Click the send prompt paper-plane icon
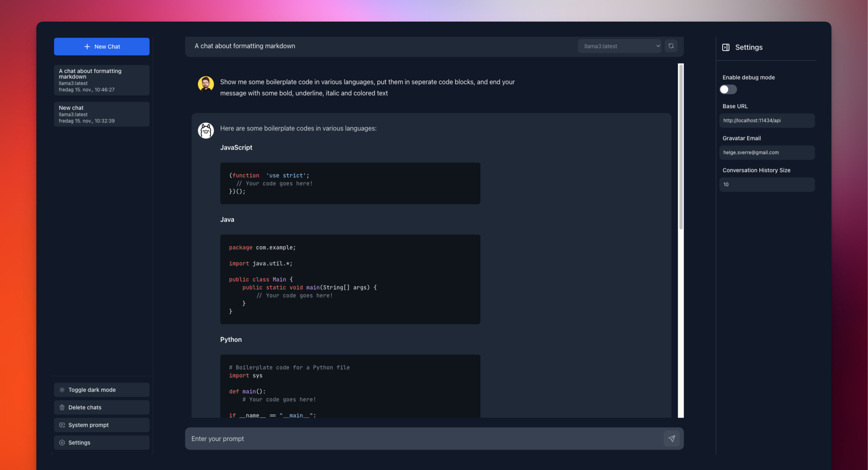The width and height of the screenshot is (868, 470). tap(672, 438)
